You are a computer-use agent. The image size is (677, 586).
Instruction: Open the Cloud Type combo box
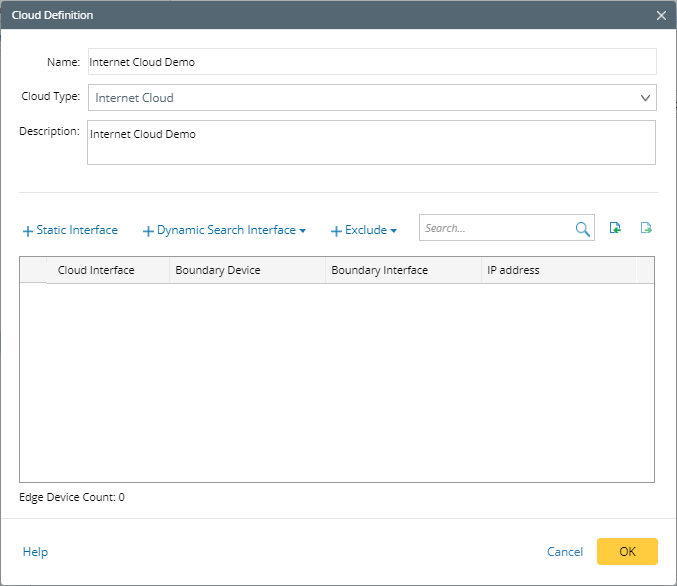[x=372, y=98]
